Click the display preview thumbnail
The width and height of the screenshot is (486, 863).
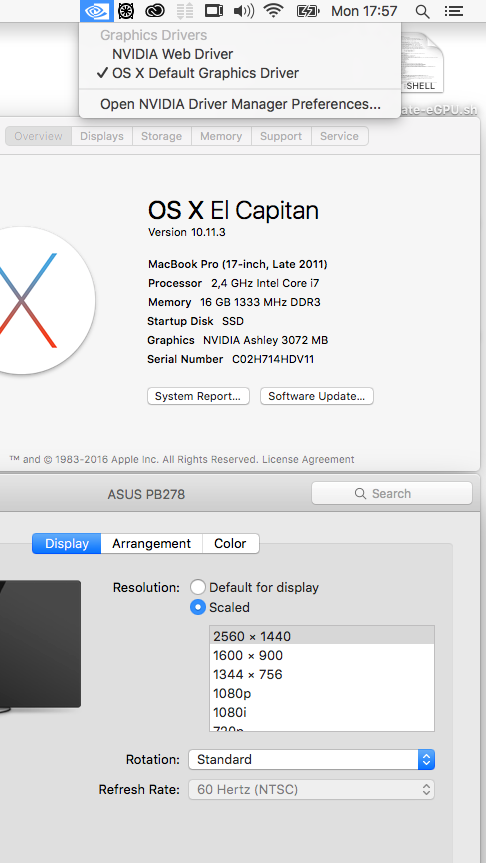[x=40, y=644]
